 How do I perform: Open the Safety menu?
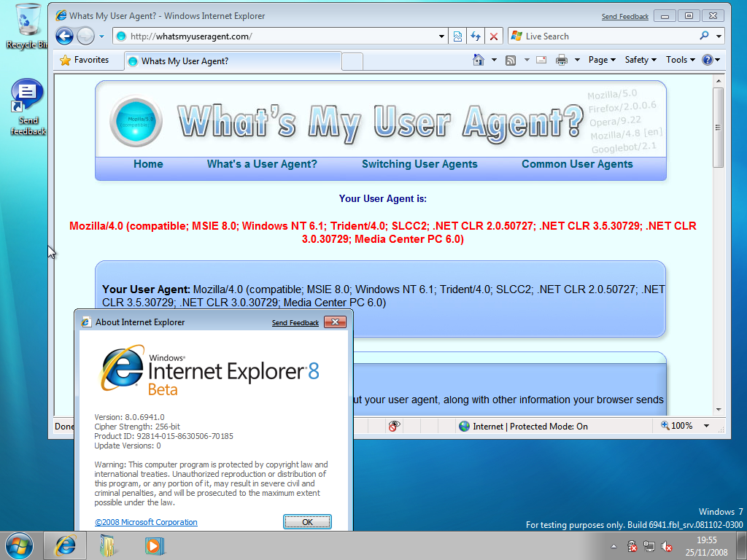(640, 60)
